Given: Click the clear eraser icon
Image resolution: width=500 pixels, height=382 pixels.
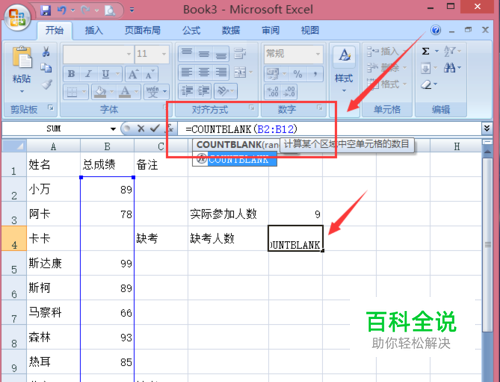Looking at the screenshot, I should coord(426,85).
